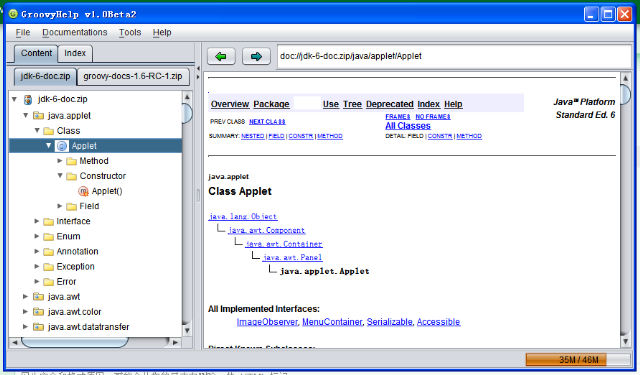Click the Enum folder icon
Screen dimensions: 640x375
(x=49, y=236)
